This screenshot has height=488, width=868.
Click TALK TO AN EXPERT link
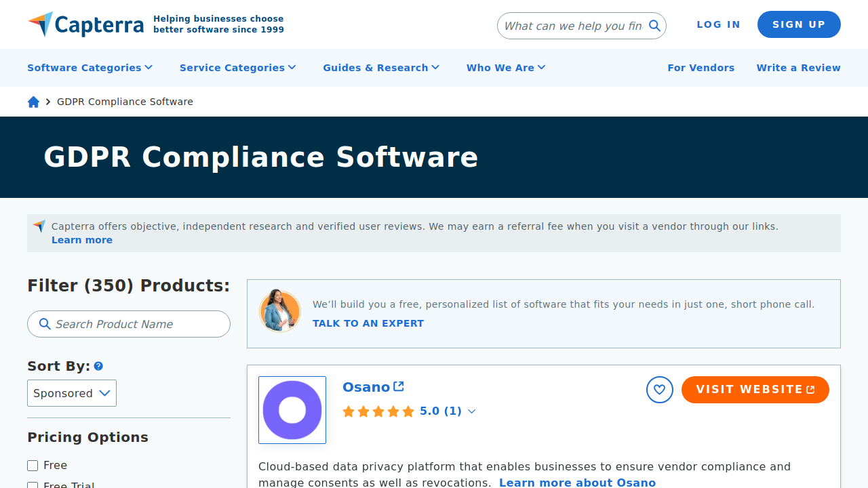[368, 323]
